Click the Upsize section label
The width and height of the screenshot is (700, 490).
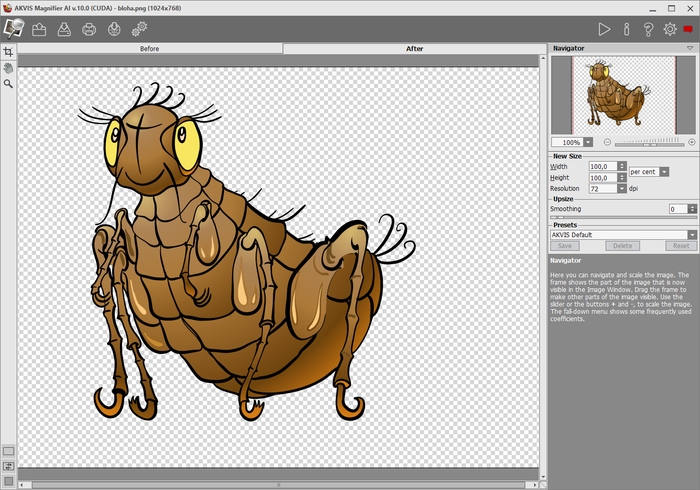click(x=563, y=199)
